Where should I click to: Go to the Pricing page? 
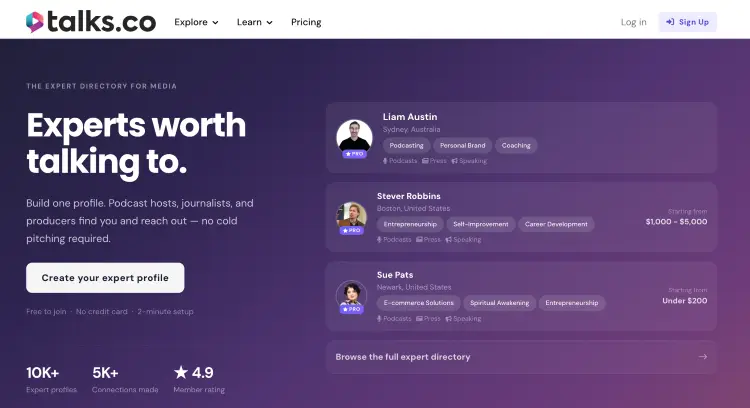pyautogui.click(x=306, y=22)
